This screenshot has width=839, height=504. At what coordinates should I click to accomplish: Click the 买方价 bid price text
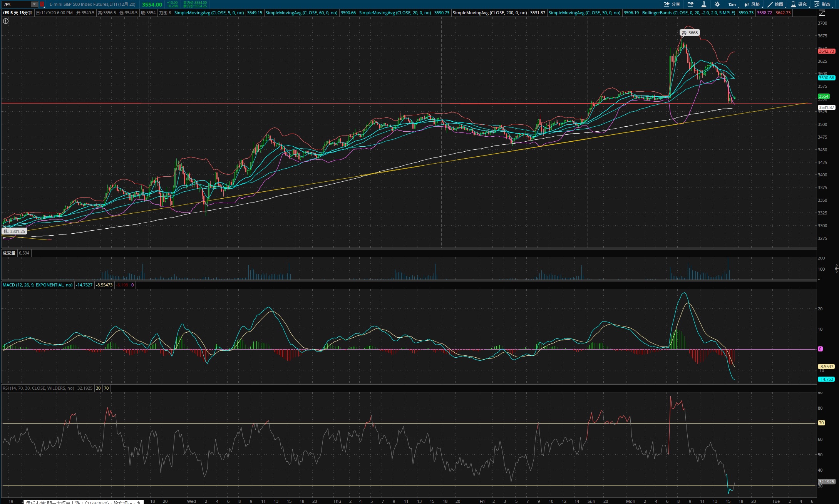[195, 3]
